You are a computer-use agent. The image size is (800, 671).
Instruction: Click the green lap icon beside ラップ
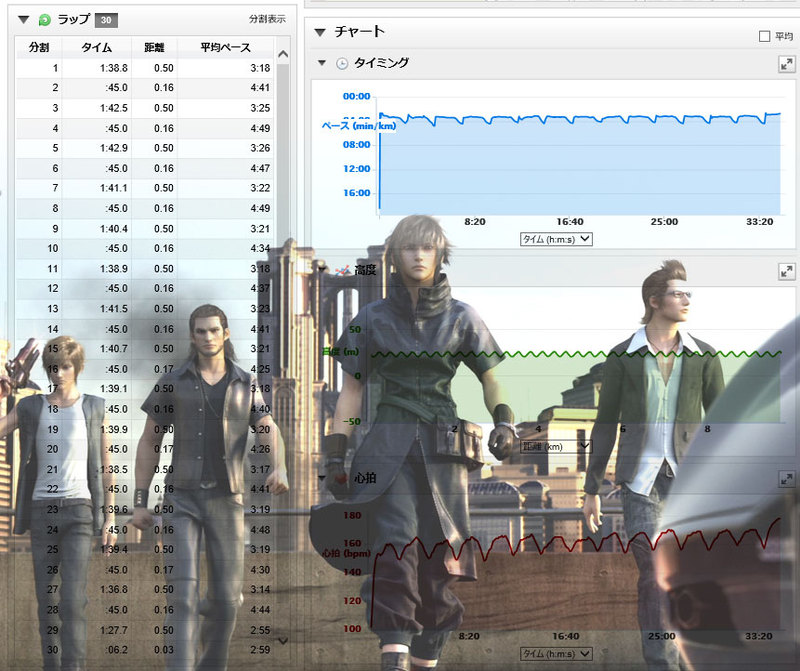tap(44, 19)
